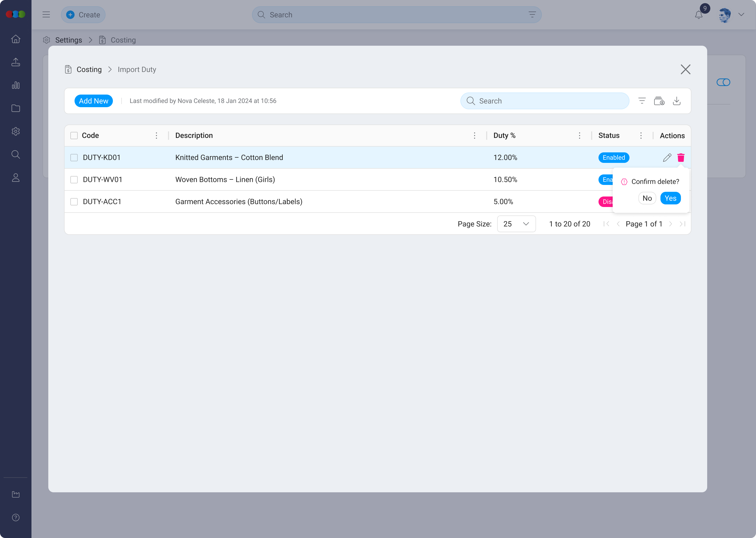Open column options menu for Duty %

coord(580,136)
